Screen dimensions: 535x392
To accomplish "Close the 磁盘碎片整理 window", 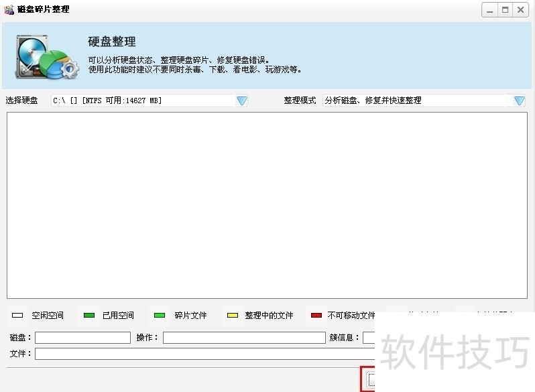I will 521,10.
